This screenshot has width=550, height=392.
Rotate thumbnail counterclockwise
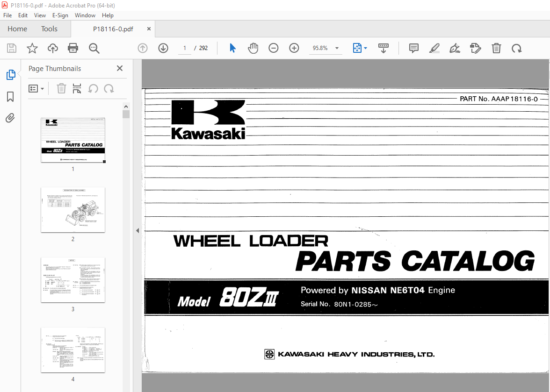[x=93, y=88]
